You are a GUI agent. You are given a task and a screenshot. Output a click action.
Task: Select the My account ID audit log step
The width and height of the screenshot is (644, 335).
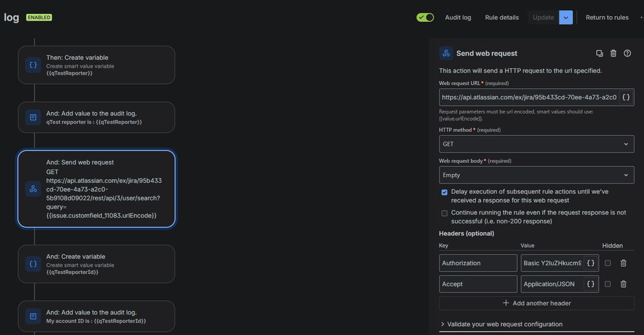(x=97, y=316)
